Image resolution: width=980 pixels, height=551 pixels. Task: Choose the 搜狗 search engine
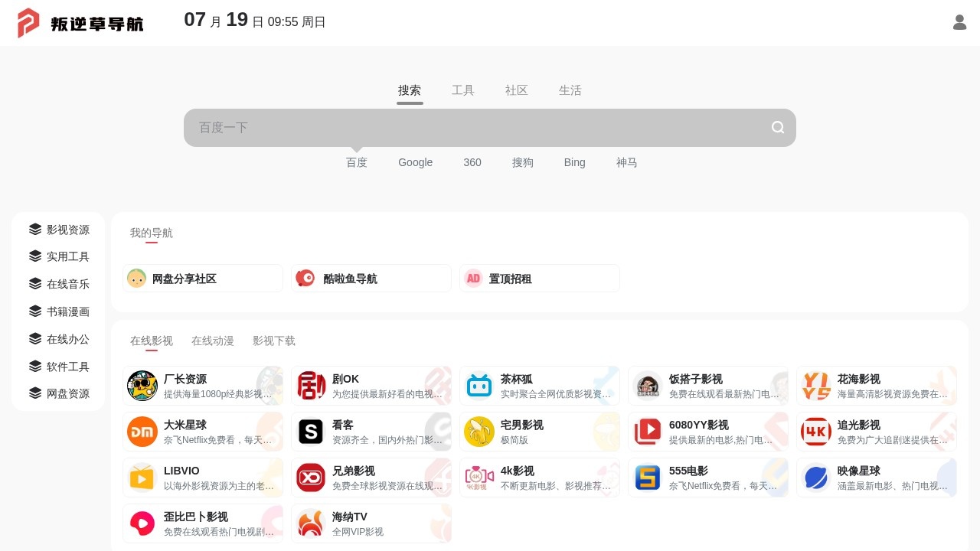[523, 162]
